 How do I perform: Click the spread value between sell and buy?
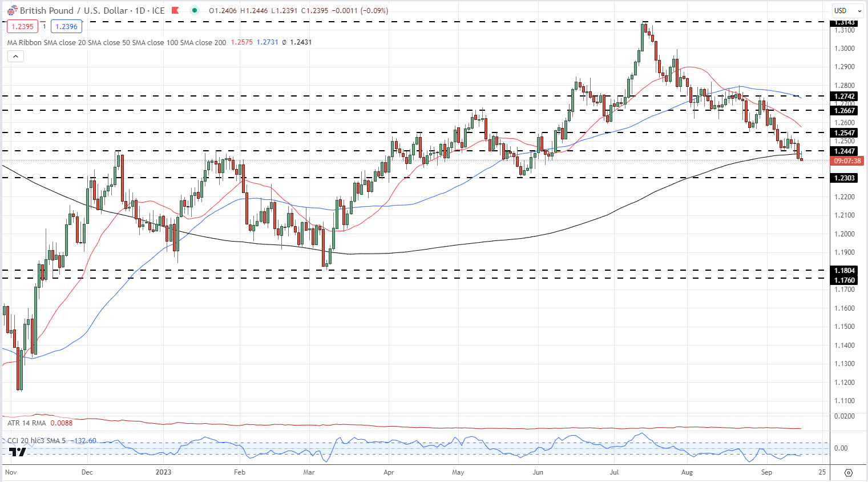pyautogui.click(x=45, y=26)
